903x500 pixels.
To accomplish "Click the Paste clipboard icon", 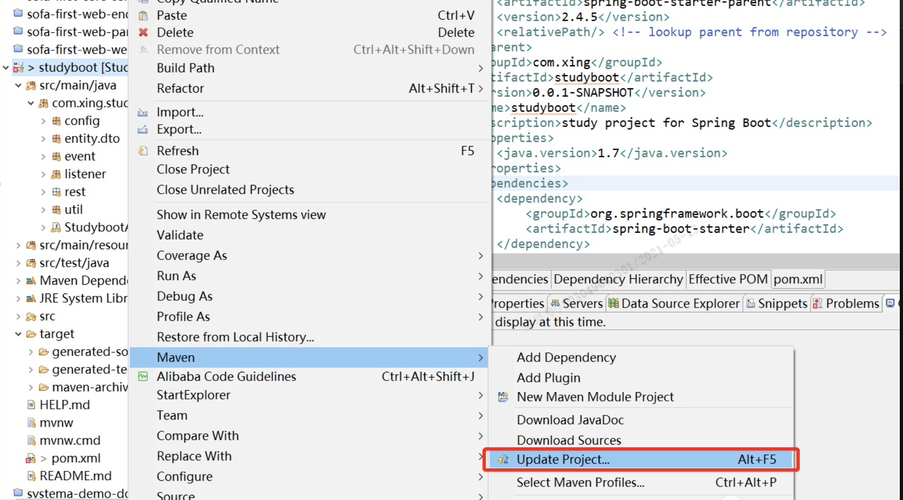I will pos(143,16).
